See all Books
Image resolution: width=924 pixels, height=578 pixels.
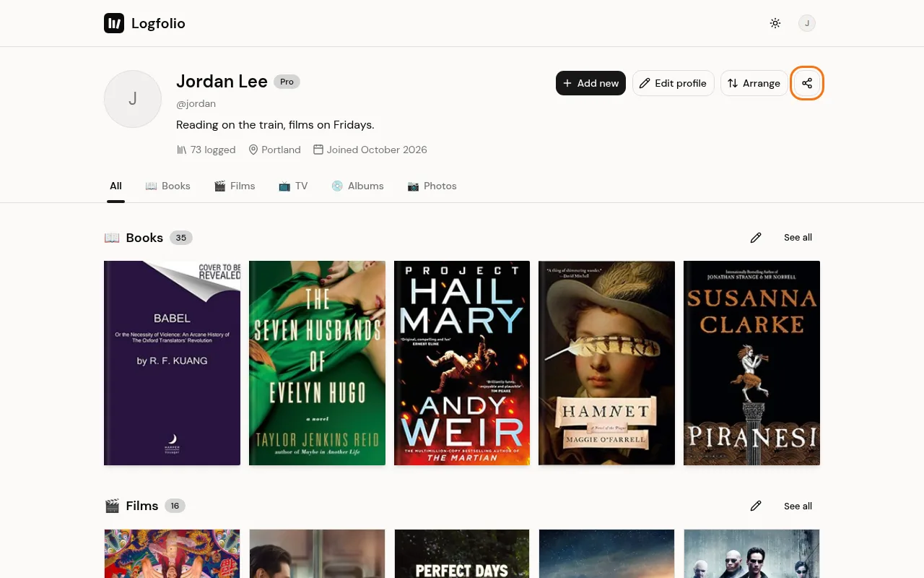pyautogui.click(x=798, y=238)
